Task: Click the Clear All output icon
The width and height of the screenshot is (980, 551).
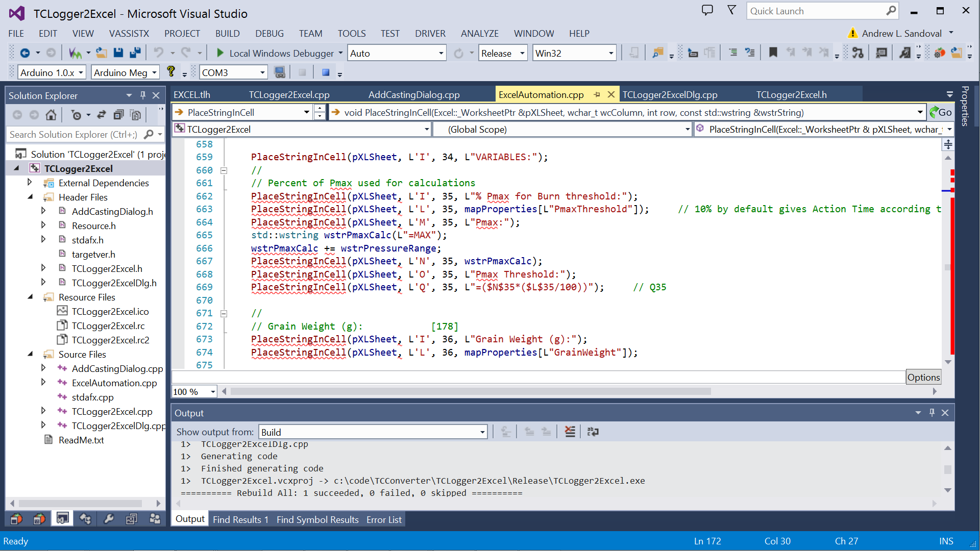Action: [570, 432]
